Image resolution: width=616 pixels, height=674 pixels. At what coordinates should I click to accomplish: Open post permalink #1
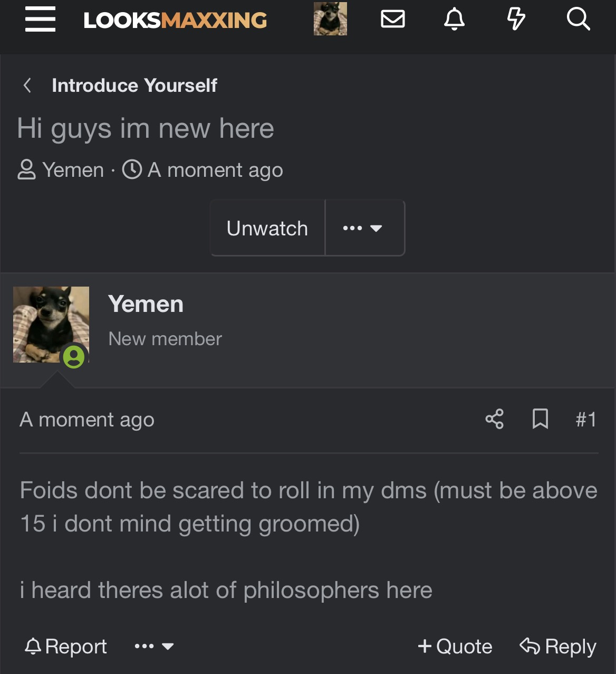tap(586, 420)
